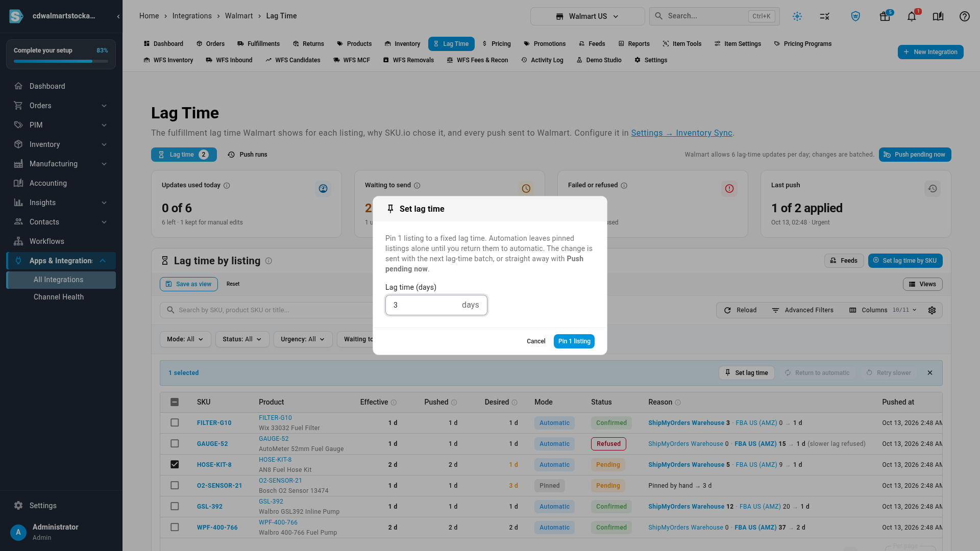Switch to Push runs tab
The width and height of the screenshot is (980, 551).
(248, 155)
